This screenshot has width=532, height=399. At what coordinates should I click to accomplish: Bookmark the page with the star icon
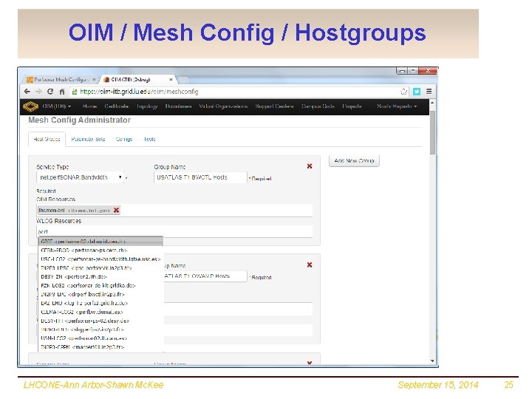[x=403, y=92]
